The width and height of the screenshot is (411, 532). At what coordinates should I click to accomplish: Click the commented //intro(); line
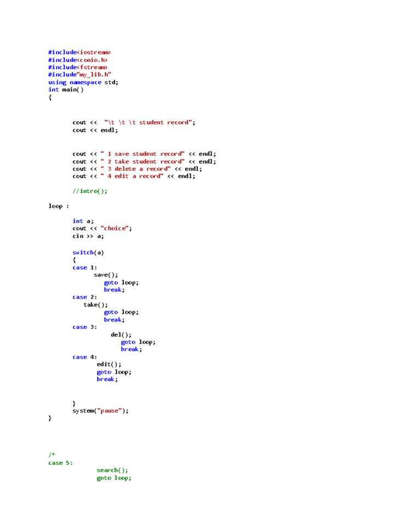[x=90, y=191]
